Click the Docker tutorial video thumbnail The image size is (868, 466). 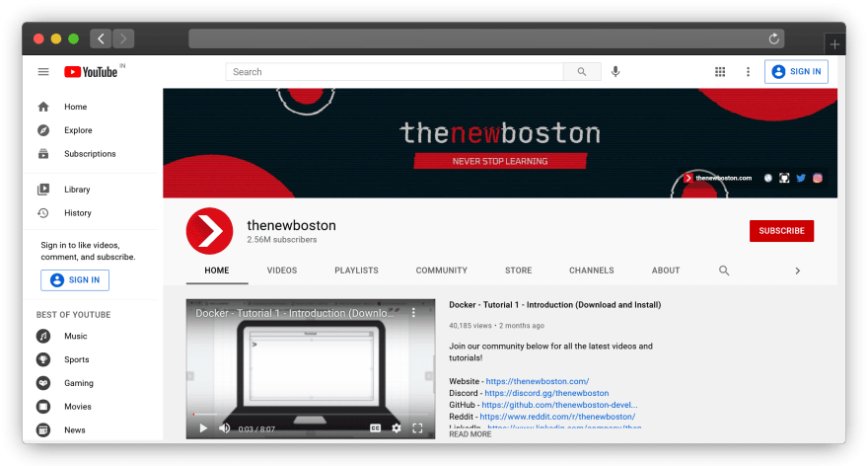[311, 369]
